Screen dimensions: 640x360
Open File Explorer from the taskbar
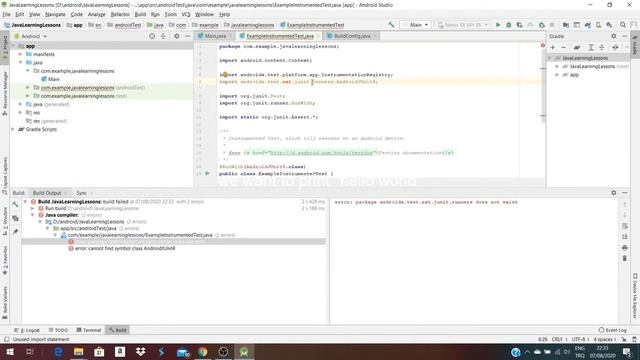pyautogui.click(x=78, y=351)
